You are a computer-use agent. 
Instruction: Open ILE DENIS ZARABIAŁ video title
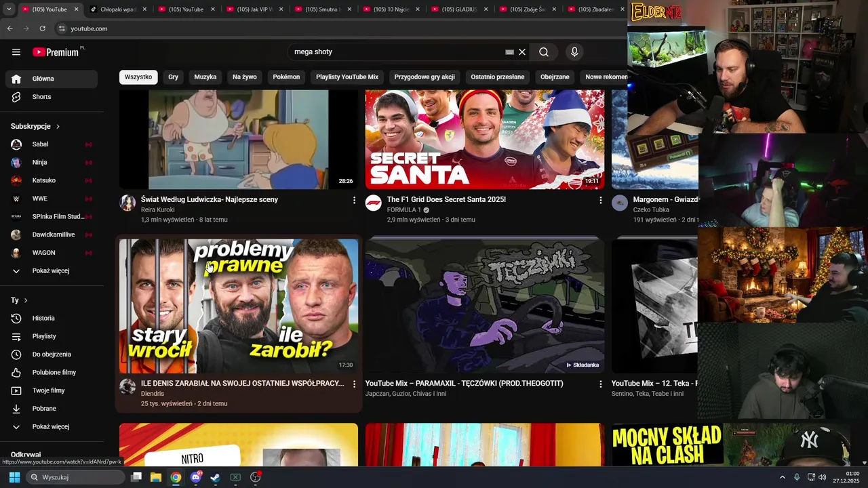(x=242, y=384)
